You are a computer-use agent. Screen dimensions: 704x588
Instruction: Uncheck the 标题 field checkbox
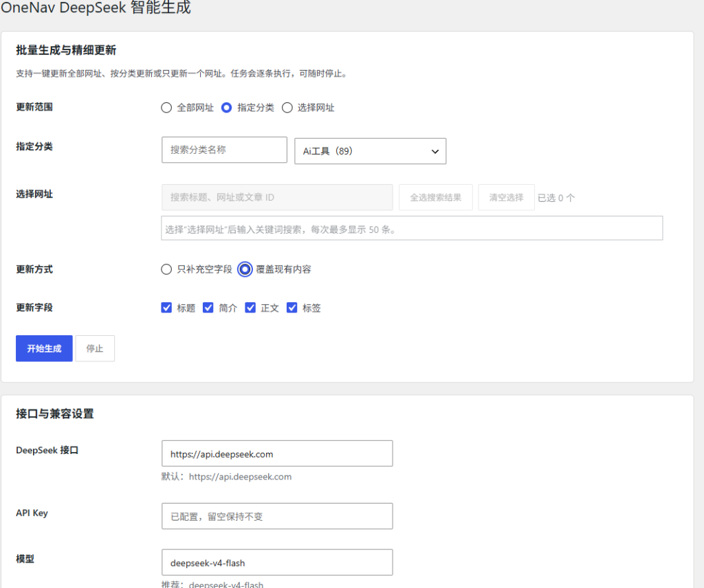tap(166, 308)
